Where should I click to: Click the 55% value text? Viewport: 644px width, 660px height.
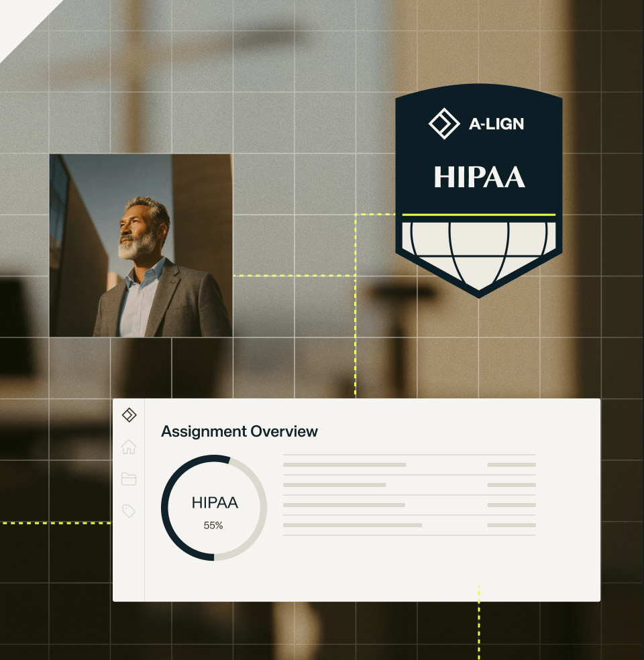click(x=213, y=525)
